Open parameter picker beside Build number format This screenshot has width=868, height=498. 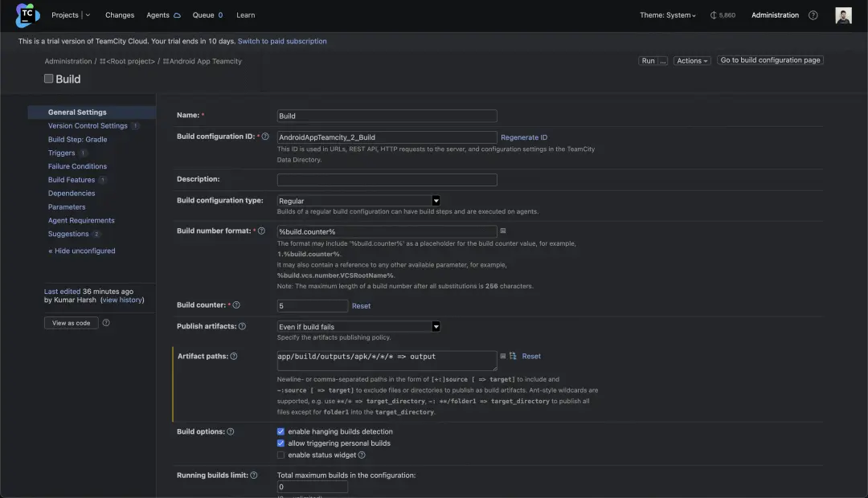(x=503, y=231)
